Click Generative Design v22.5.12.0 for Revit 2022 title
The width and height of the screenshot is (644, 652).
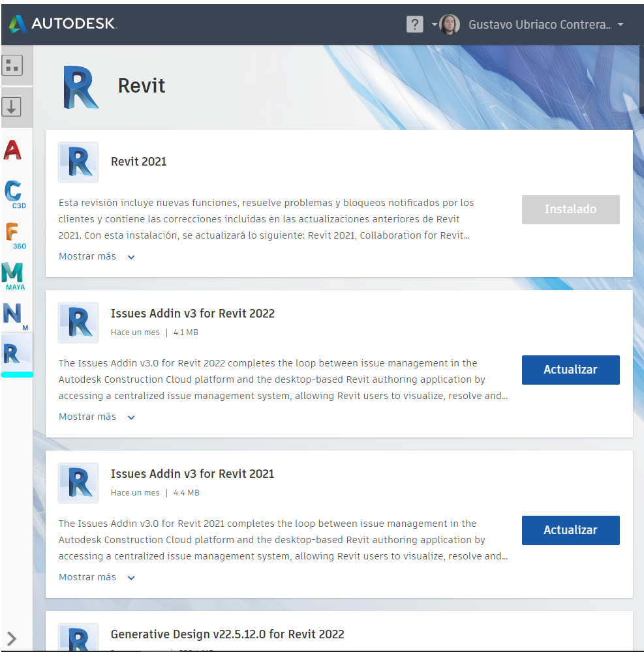tap(228, 634)
